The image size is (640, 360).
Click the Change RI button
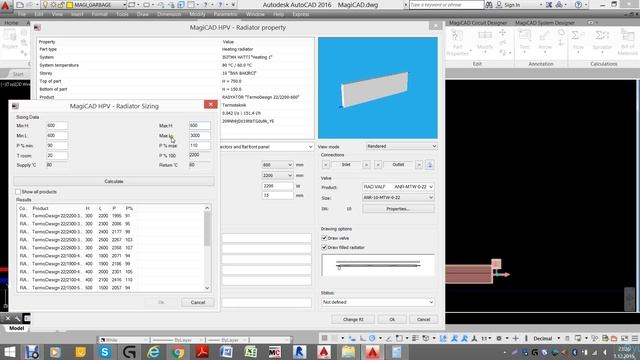coord(353,320)
